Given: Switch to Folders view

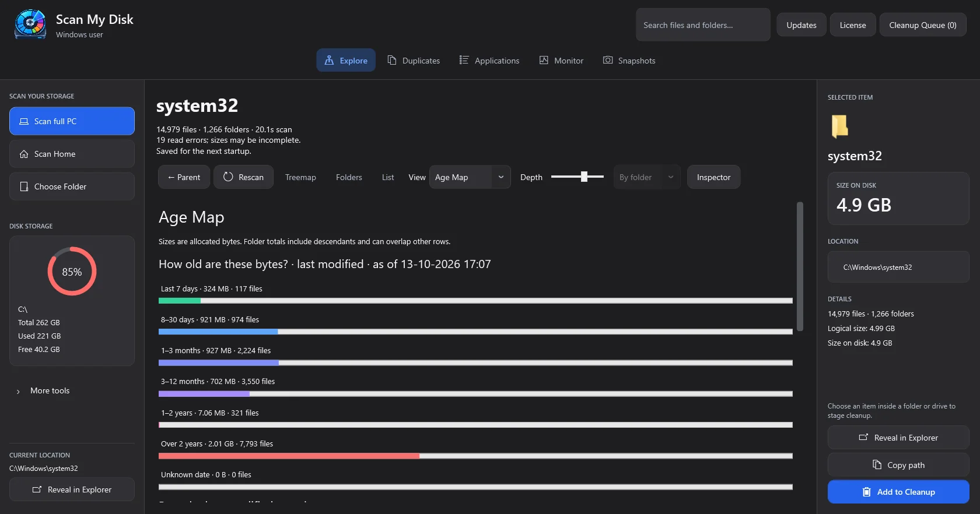Looking at the screenshot, I should click(349, 177).
